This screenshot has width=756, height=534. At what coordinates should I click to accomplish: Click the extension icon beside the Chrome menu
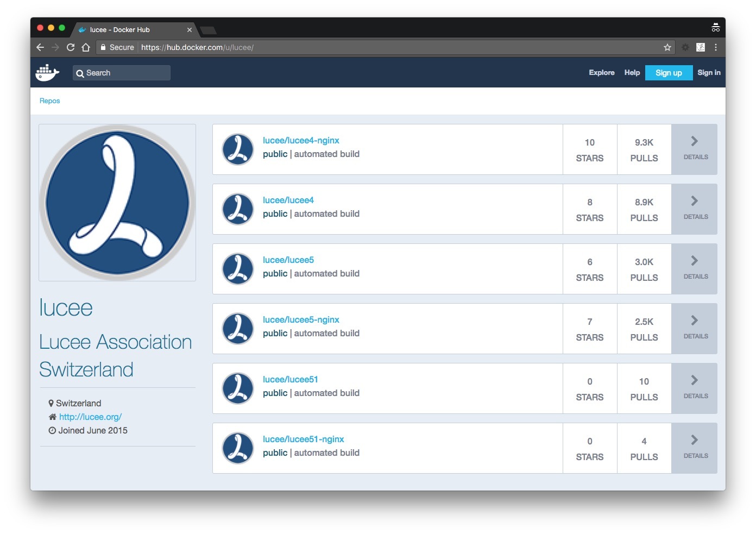(701, 47)
